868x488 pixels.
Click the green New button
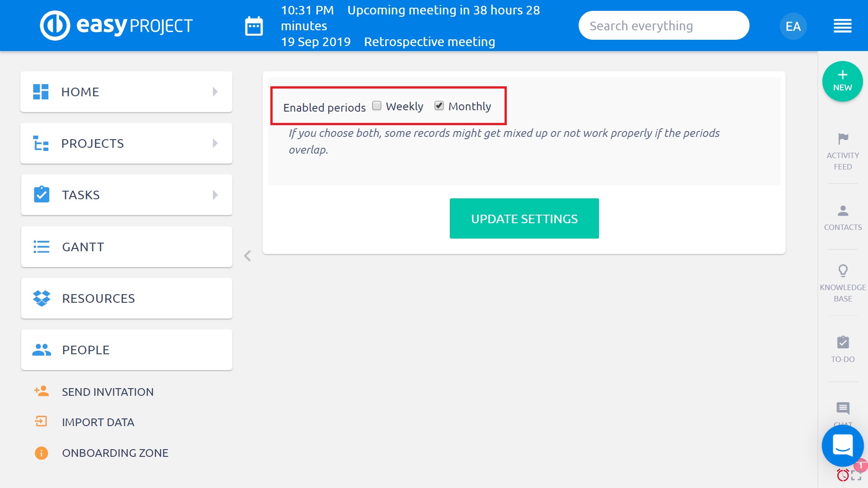tap(842, 81)
